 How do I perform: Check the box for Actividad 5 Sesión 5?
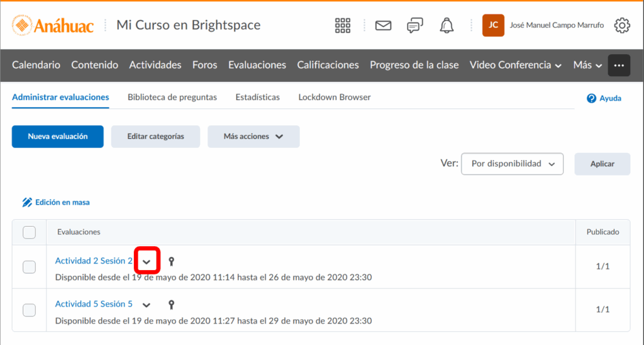pyautogui.click(x=30, y=310)
